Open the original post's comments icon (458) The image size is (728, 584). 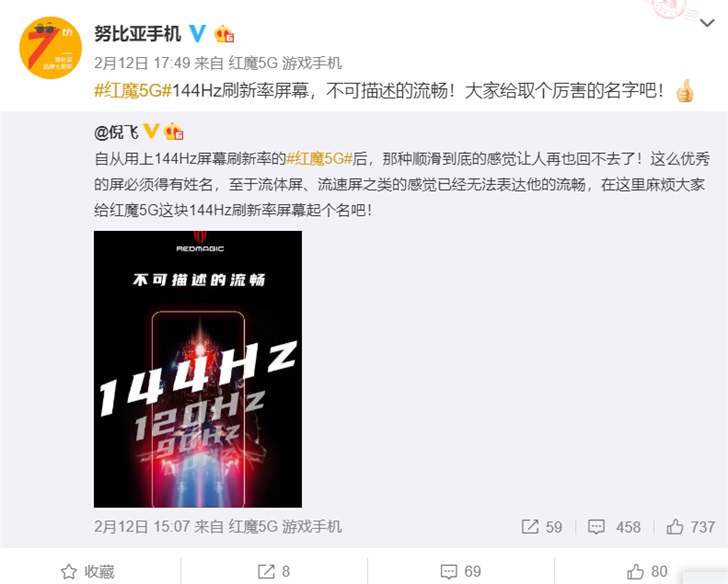(x=614, y=527)
